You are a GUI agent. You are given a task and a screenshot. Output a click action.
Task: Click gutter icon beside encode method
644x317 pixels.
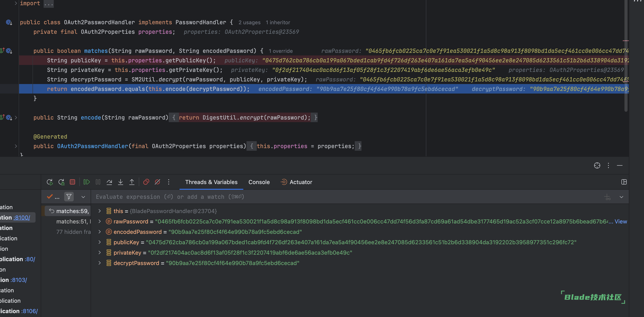point(9,118)
